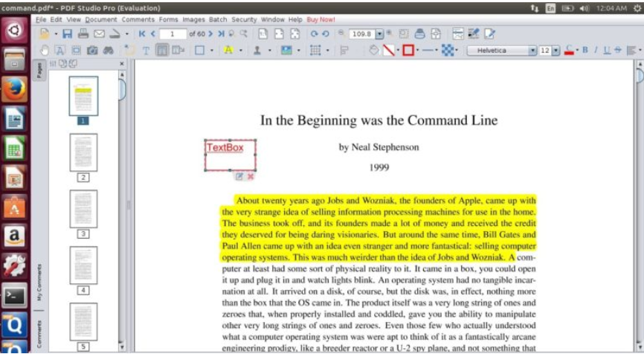
Task: Open the File menu
Action: [x=41, y=19]
